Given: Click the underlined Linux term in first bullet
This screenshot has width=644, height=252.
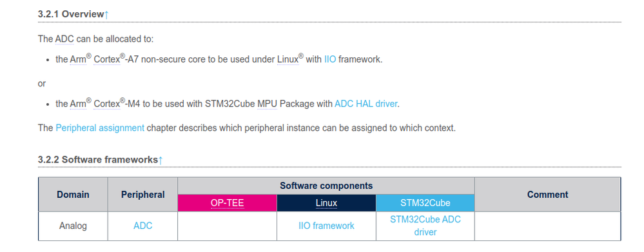Looking at the screenshot, I should click(288, 59).
